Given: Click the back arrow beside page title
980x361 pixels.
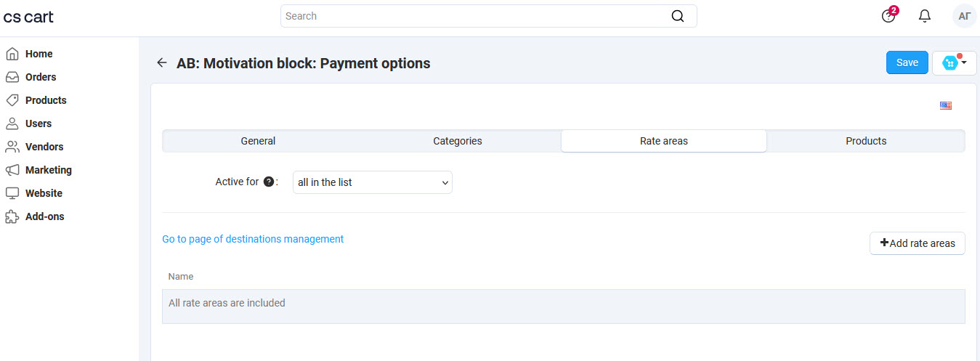Looking at the screenshot, I should click(162, 63).
